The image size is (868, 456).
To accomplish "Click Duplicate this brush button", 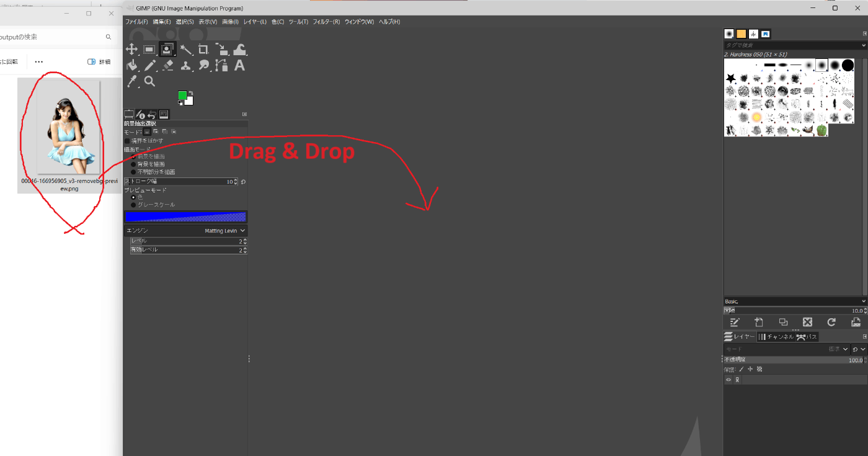I will click(x=783, y=322).
